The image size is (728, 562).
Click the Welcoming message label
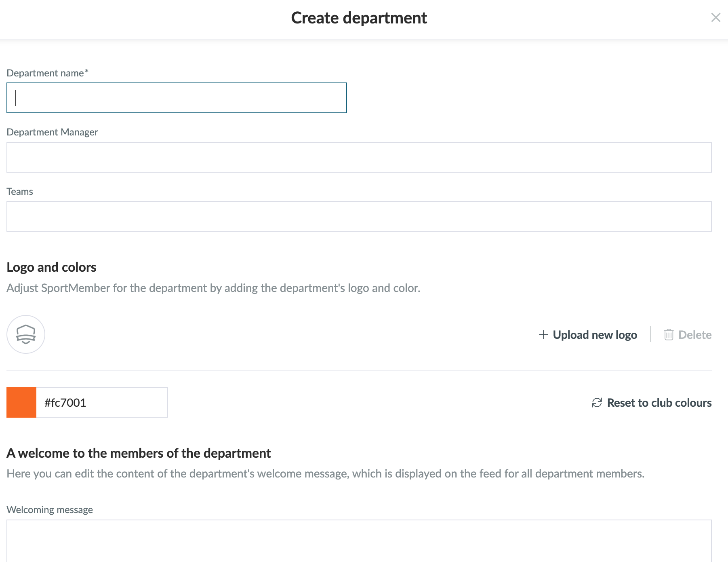(x=50, y=510)
